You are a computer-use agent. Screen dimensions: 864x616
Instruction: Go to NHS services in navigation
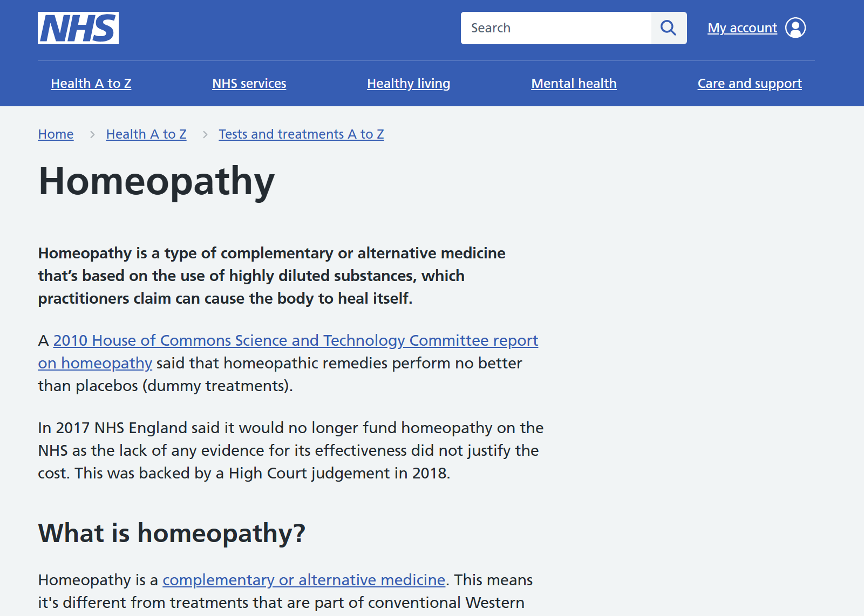(249, 84)
